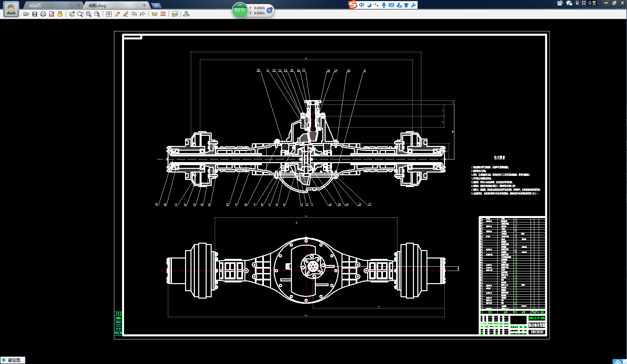Open the Sogou soft keyboard
627x364 pixels.
(391, 5)
